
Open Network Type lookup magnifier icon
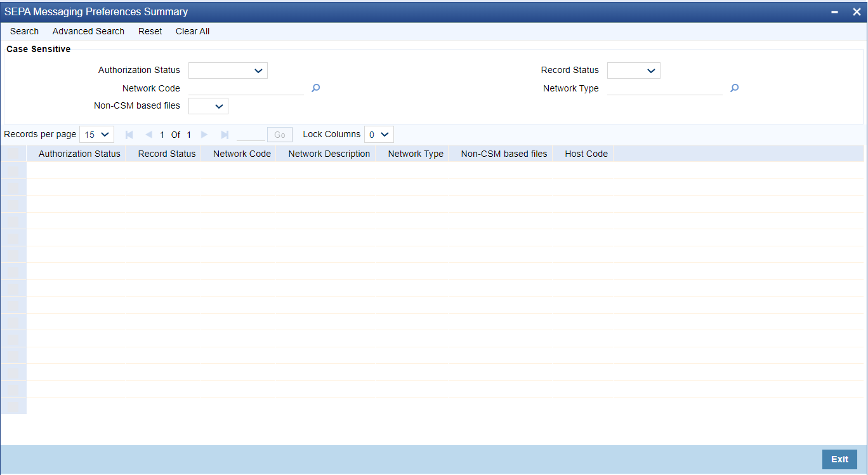pyautogui.click(x=734, y=88)
